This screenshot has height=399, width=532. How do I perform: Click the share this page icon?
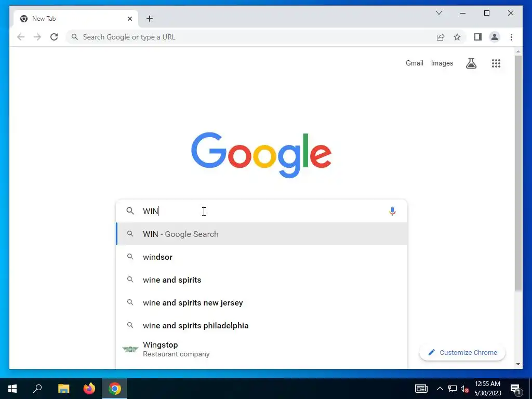point(441,37)
